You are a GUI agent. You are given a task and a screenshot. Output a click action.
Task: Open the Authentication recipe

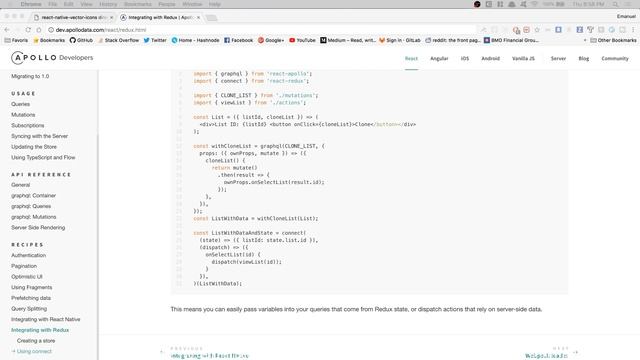(x=29, y=255)
